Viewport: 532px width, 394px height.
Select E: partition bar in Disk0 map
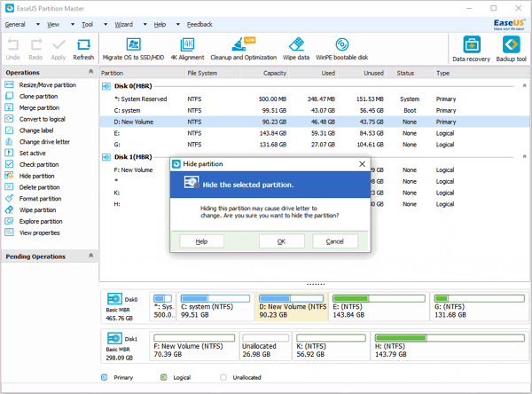pyautogui.click(x=379, y=307)
